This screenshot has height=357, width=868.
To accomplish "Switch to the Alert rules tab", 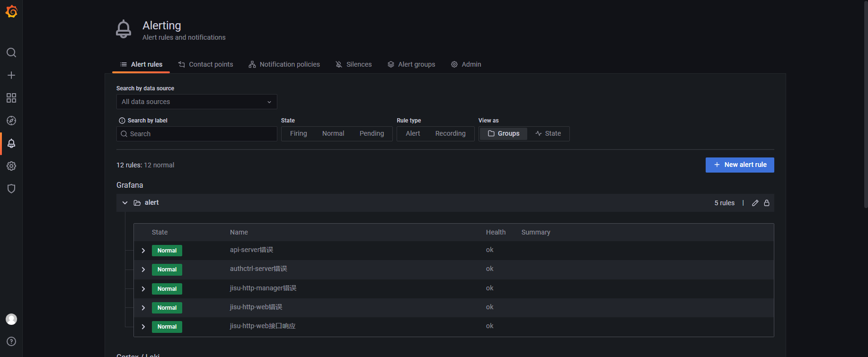I will (x=141, y=64).
